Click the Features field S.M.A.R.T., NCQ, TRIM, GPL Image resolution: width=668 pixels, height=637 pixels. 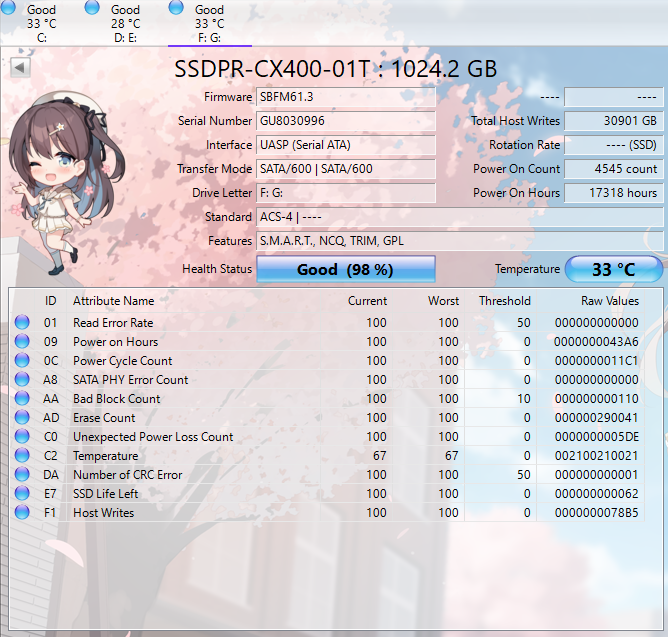[x=459, y=241]
